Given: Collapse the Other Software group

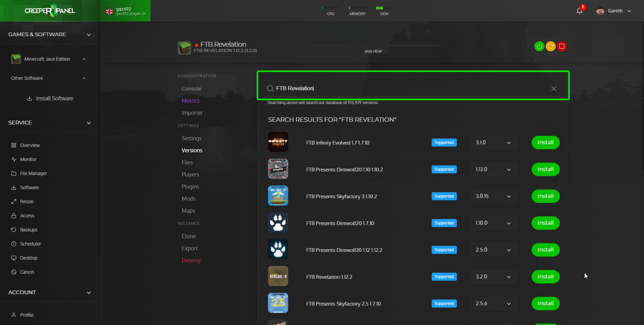Looking at the screenshot, I should point(84,78).
